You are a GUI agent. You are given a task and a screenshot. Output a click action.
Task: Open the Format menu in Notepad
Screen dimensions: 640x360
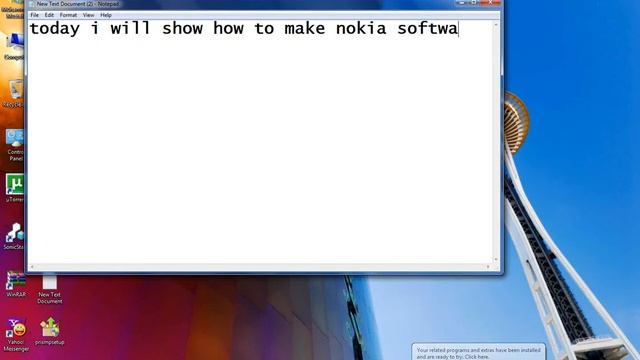68,15
